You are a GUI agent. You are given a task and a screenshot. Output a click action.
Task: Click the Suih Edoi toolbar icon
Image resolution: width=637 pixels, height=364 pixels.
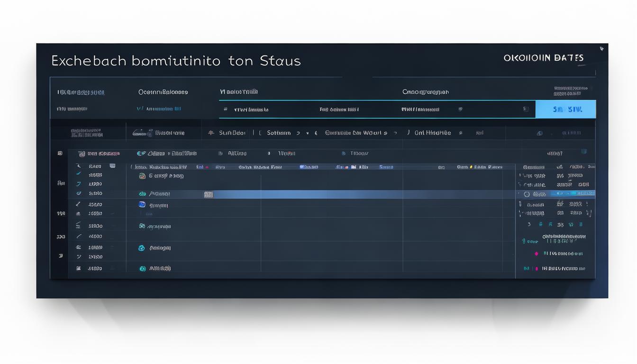[211, 133]
